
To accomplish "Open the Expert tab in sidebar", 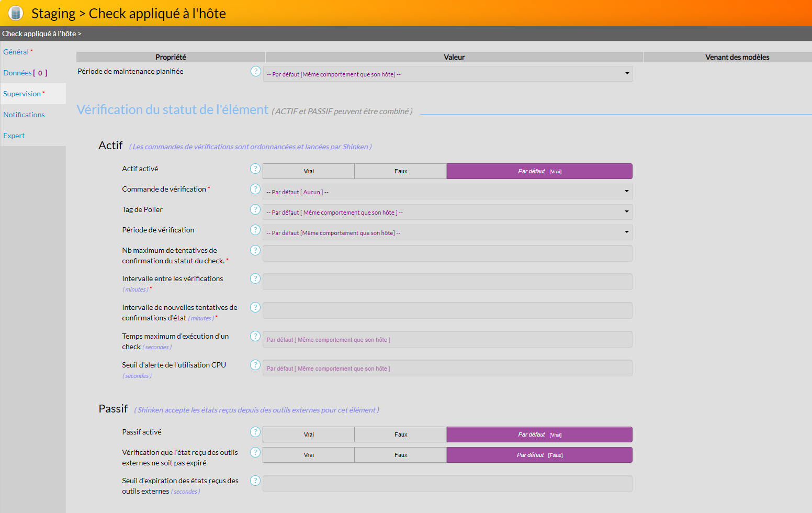I will pos(14,136).
